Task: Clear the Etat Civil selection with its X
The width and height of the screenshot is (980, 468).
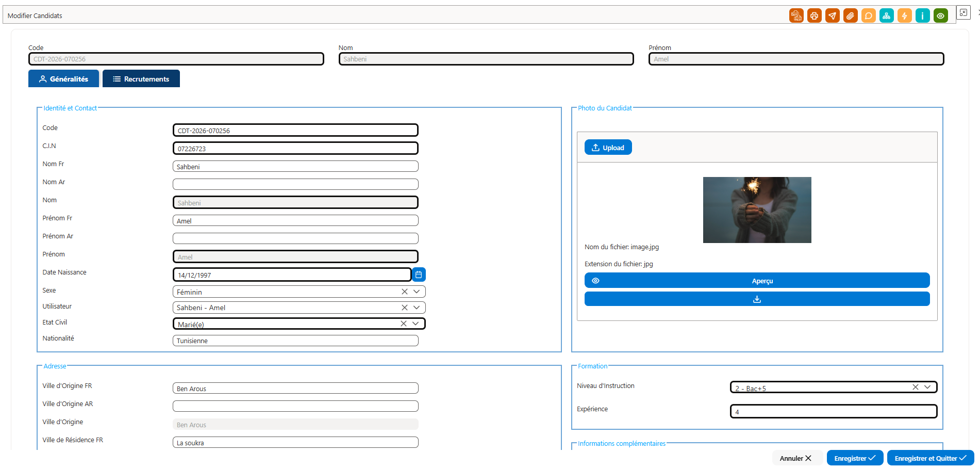Action: tap(404, 324)
